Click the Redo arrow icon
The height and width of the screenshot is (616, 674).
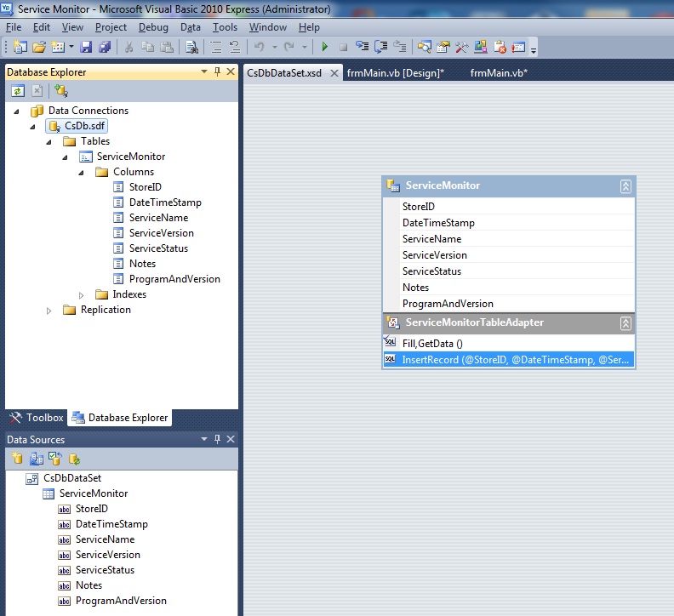tap(289, 47)
